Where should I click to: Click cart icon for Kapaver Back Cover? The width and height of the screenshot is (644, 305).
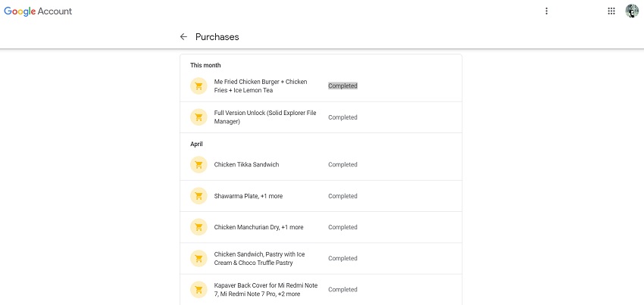tap(199, 290)
